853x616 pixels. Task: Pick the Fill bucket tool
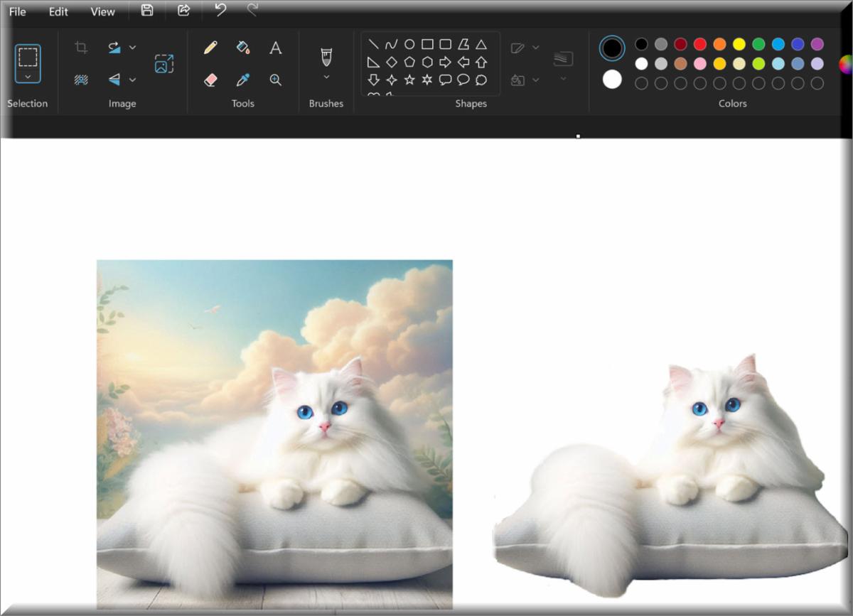[x=243, y=48]
